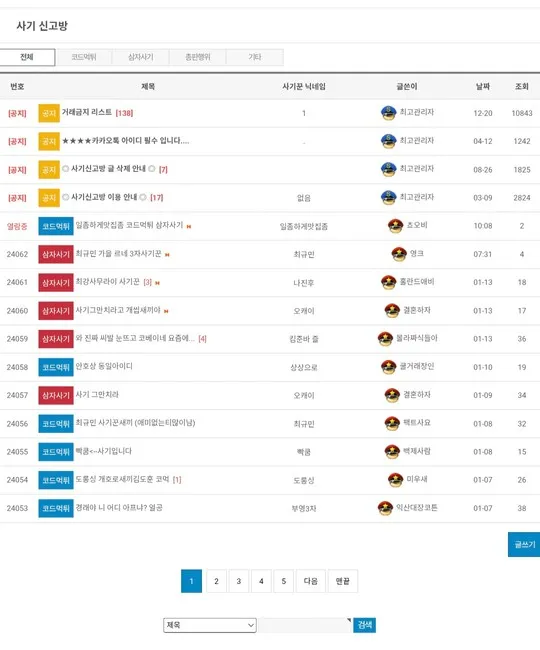Click the rank hat icon next to 꿀거래장인
This screenshot has height=650, width=540.
388,367
